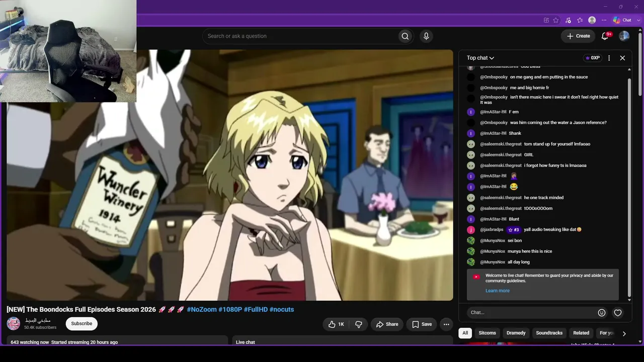Click the Create button

(x=578, y=36)
